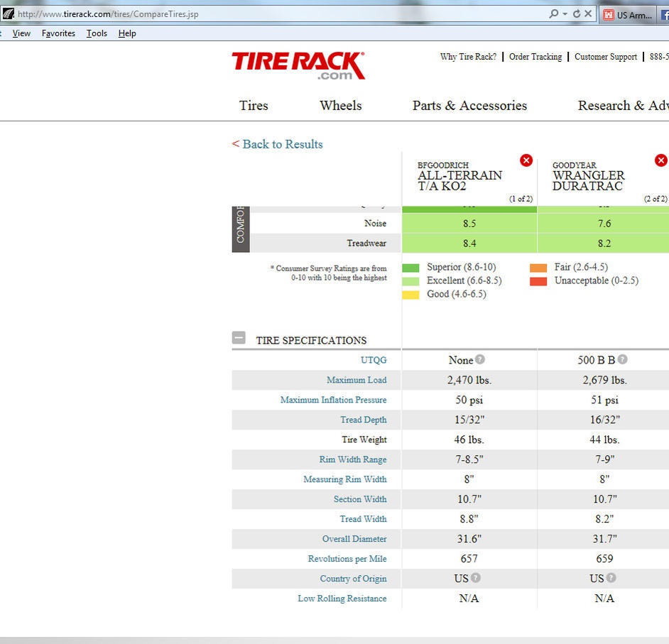Screen dimensions: 669x644
Task: Open country of origin help for BFGoodrich
Action: click(476, 577)
